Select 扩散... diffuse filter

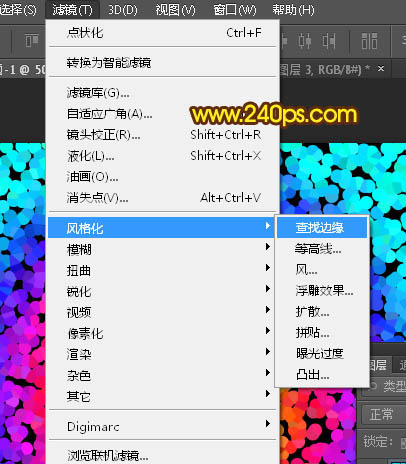point(322,312)
